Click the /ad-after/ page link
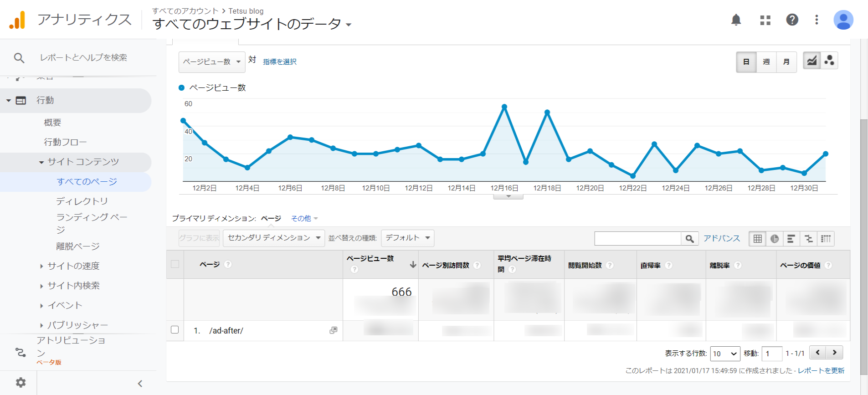Image resolution: width=868 pixels, height=395 pixels. click(x=226, y=330)
